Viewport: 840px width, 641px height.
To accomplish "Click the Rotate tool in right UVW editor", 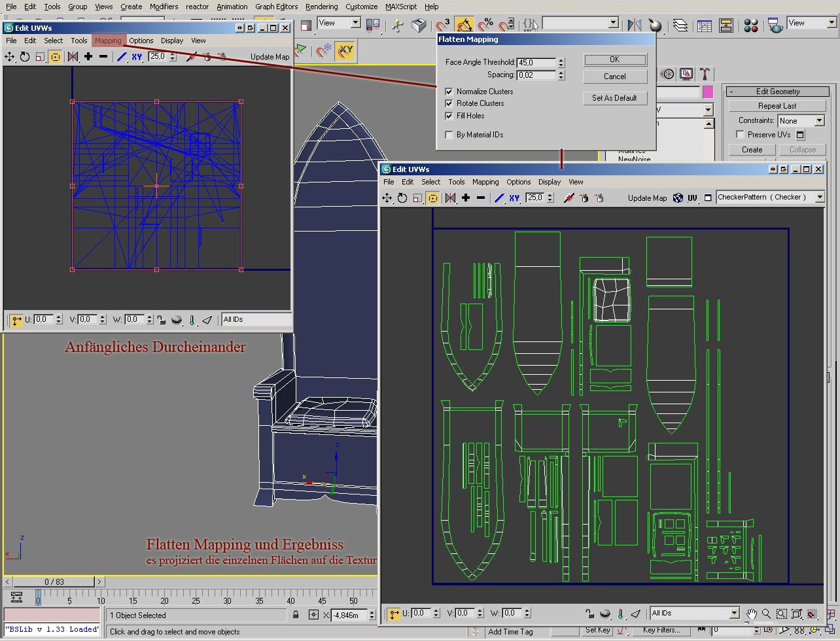I will [402, 198].
